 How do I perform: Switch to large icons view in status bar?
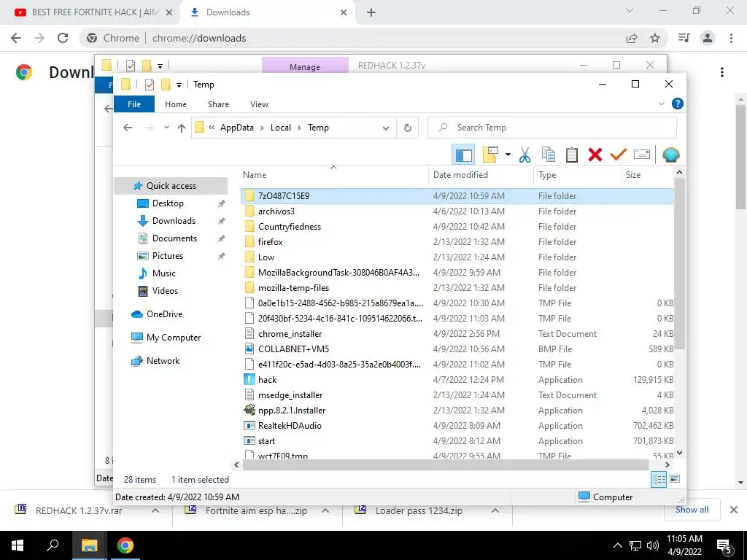coord(675,479)
